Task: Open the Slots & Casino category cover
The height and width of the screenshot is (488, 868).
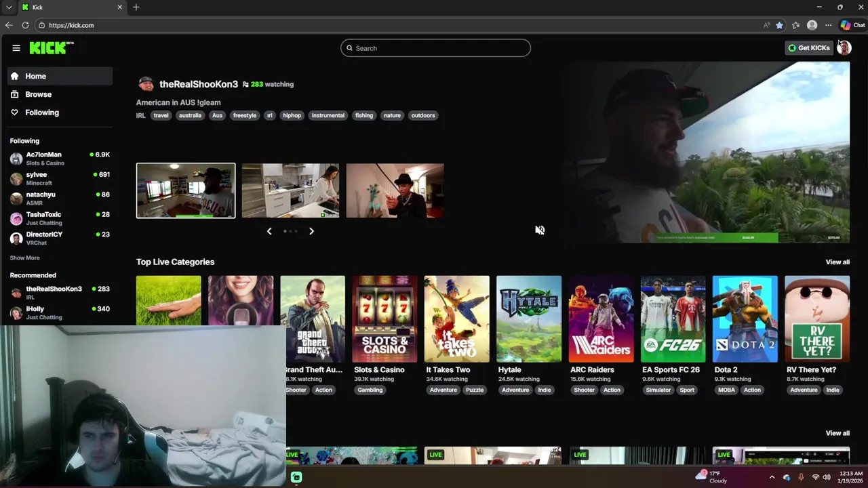Action: [384, 319]
